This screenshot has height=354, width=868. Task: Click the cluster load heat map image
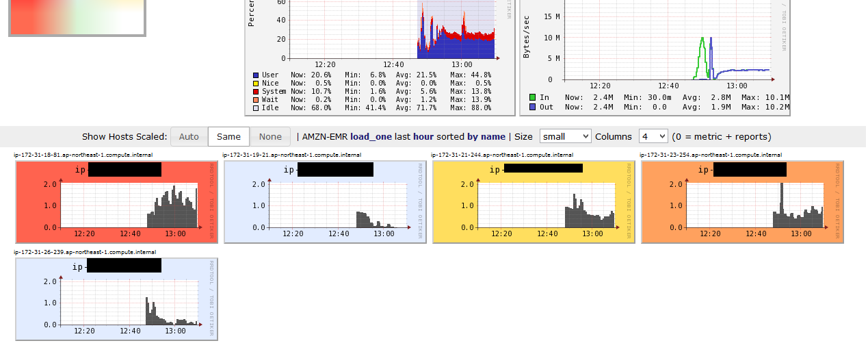[77, 17]
